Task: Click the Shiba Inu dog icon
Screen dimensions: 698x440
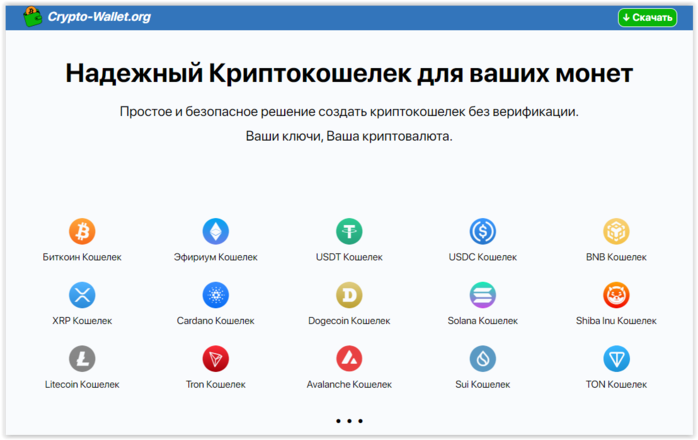Action: click(x=616, y=295)
